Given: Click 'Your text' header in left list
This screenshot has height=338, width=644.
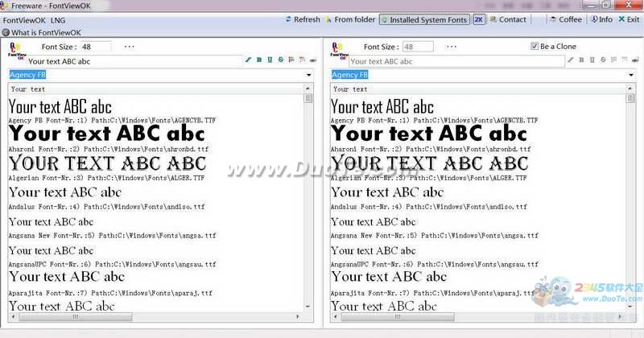Looking at the screenshot, I should (x=28, y=89).
